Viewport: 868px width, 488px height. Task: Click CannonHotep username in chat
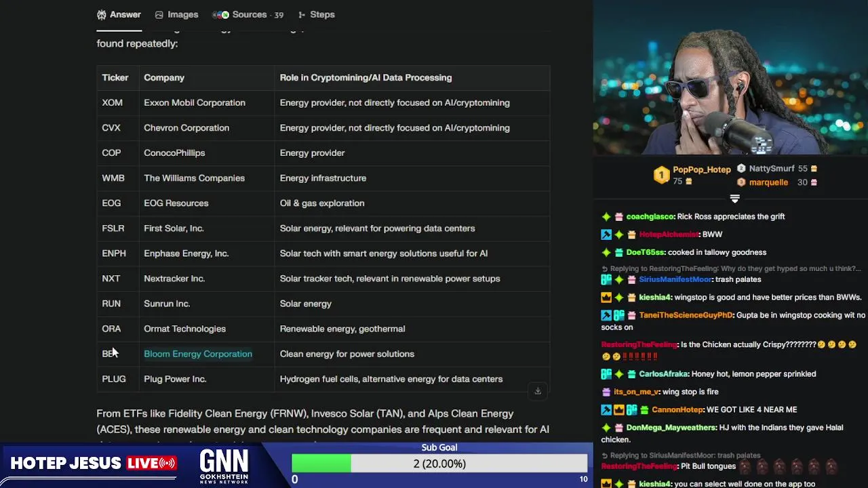(677, 409)
